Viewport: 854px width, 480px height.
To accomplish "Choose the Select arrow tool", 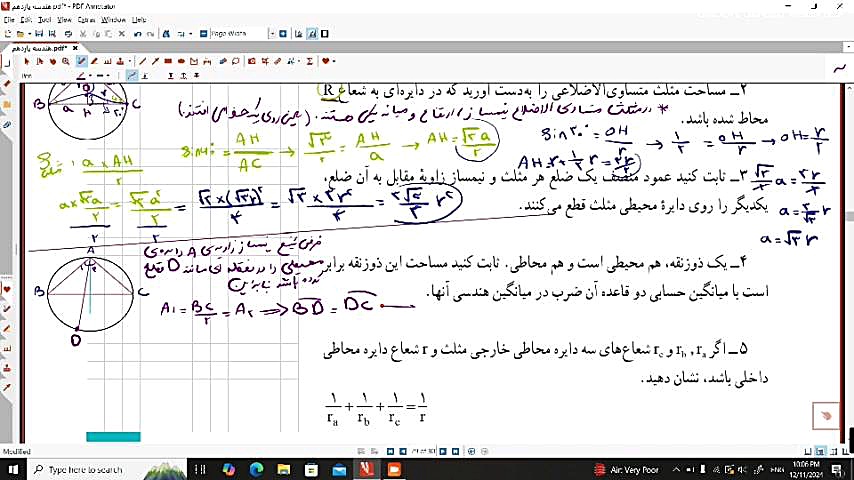I will [27, 61].
